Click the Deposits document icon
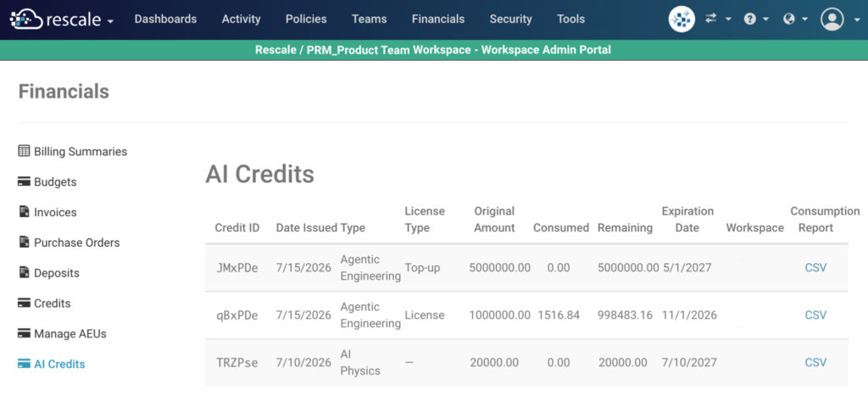Screen dimensions: 868x396 coord(24,273)
